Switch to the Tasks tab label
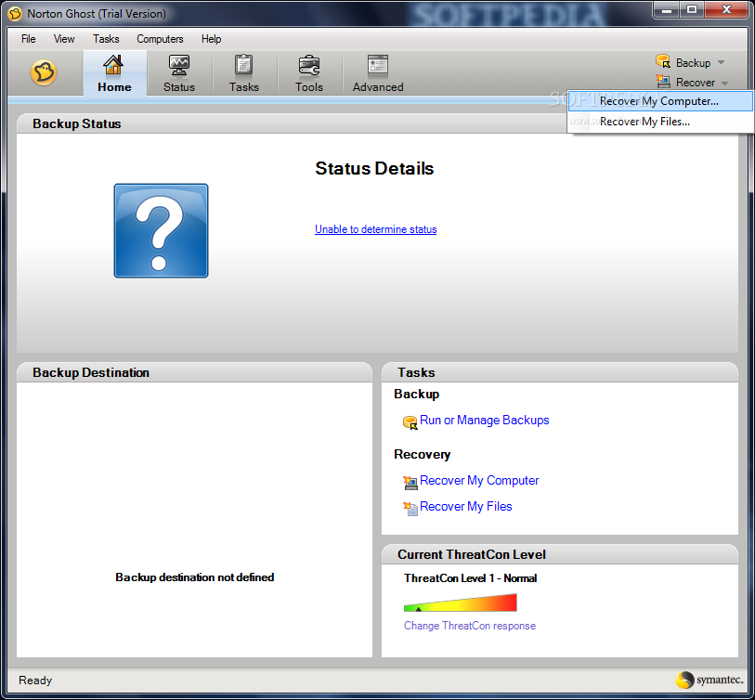This screenshot has width=755, height=700. (243, 87)
